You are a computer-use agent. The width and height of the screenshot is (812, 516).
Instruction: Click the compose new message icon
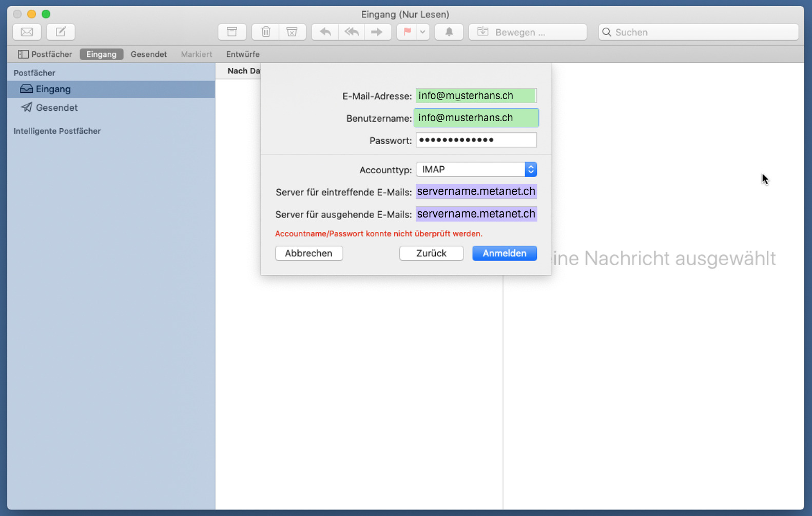coord(61,32)
